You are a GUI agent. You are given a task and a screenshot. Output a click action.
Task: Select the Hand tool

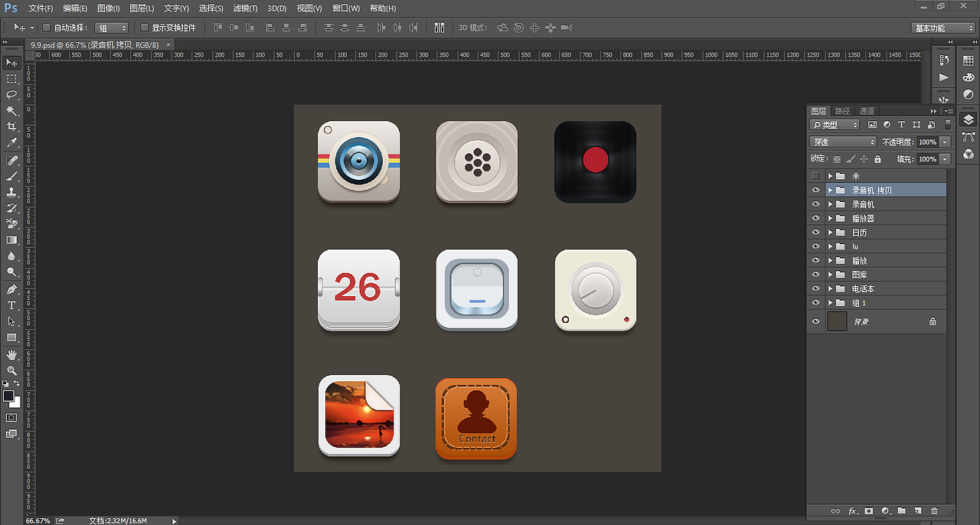(11, 355)
